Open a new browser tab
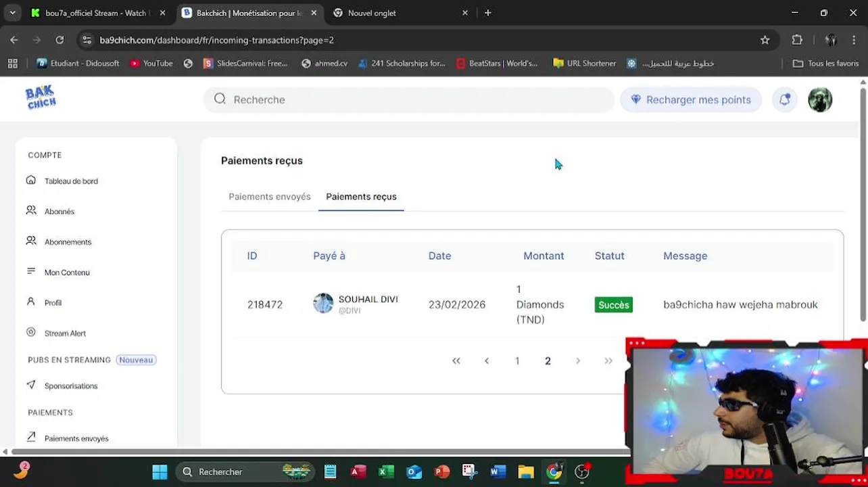The height and width of the screenshot is (487, 868). click(488, 13)
